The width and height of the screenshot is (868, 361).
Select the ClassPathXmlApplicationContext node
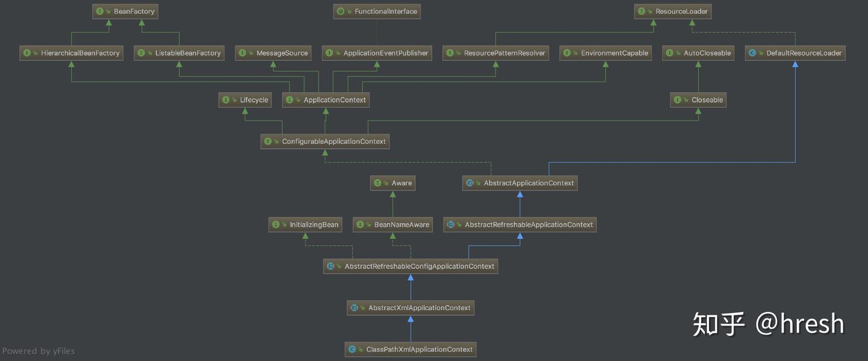point(410,350)
